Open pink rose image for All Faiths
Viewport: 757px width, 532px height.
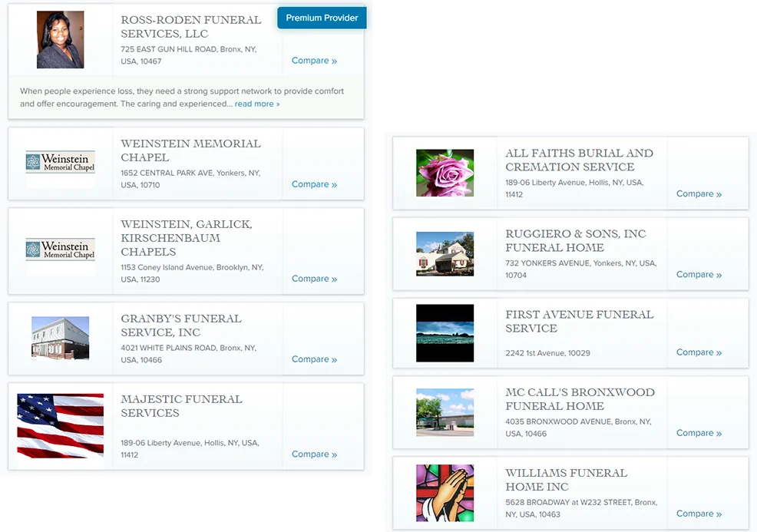445,173
